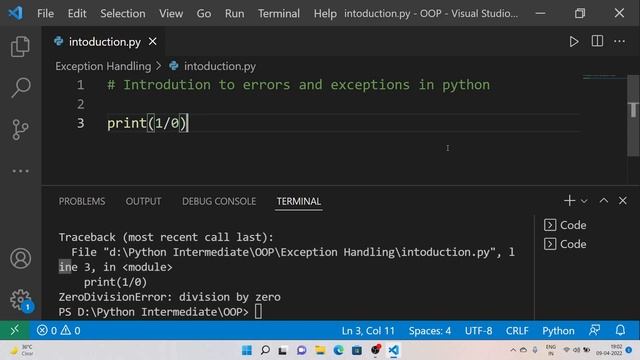The width and height of the screenshot is (640, 360).
Task: Open editor More Actions ellipsis
Action: 619,41
